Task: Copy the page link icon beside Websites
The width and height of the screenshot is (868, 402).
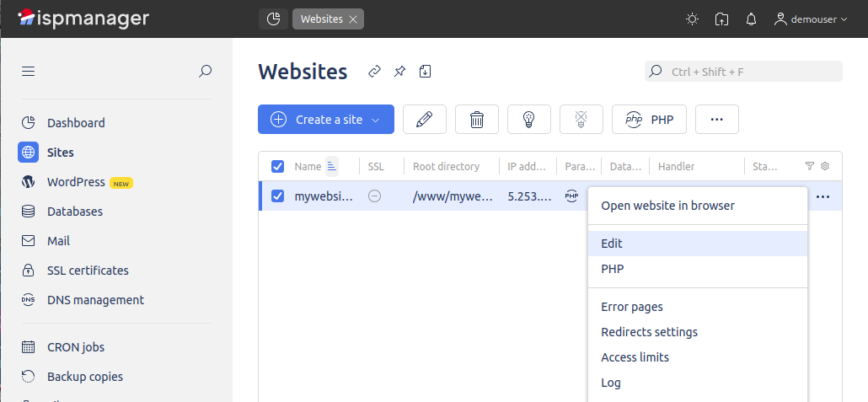Action: tap(375, 72)
